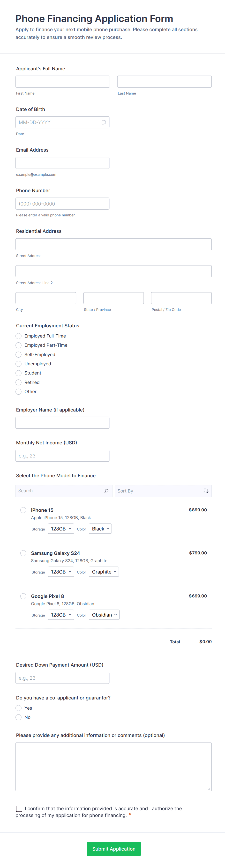Click the product search magnifier icon
This screenshot has height=868, width=225.
pos(106,491)
